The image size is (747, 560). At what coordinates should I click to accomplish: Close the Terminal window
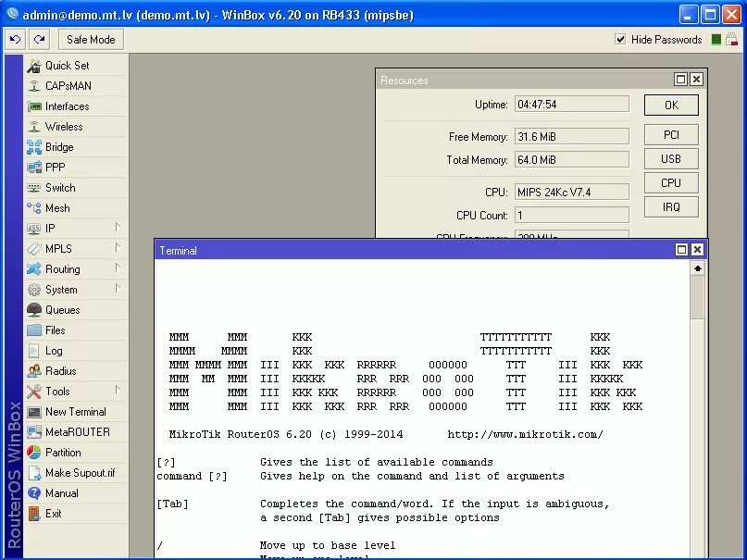(x=697, y=250)
